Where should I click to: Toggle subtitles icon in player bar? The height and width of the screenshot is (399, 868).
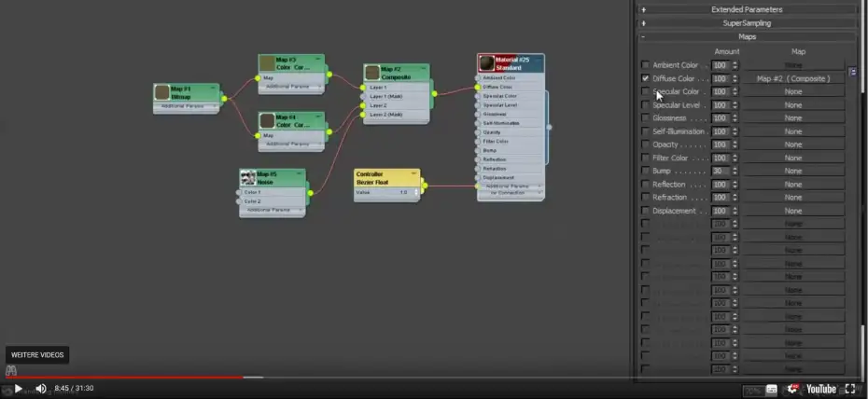click(772, 390)
